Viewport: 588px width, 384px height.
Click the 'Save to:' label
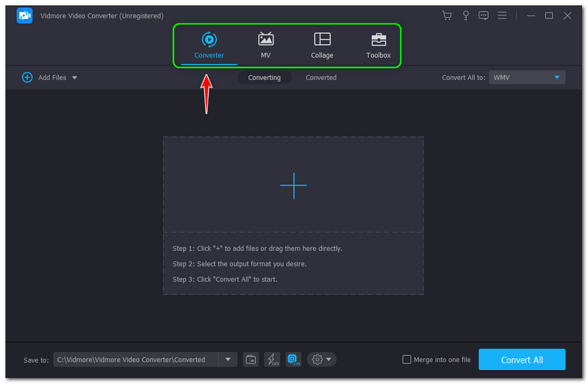(36, 360)
